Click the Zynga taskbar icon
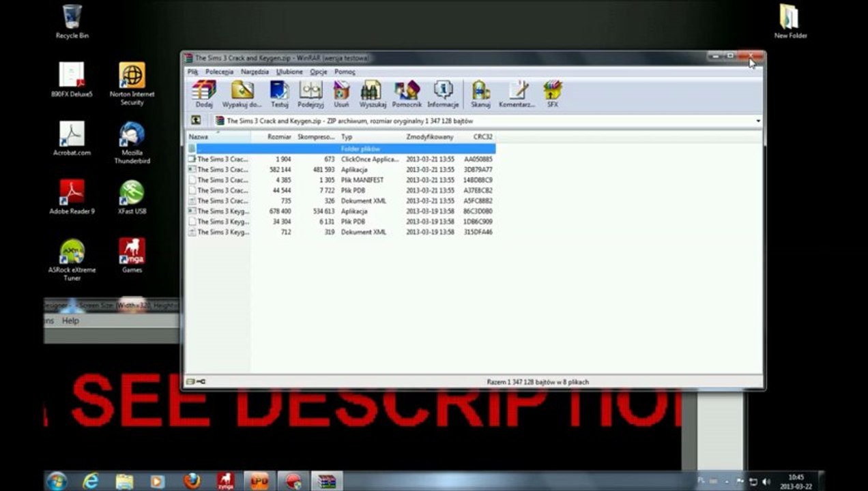This screenshot has height=491, width=868. point(225,481)
